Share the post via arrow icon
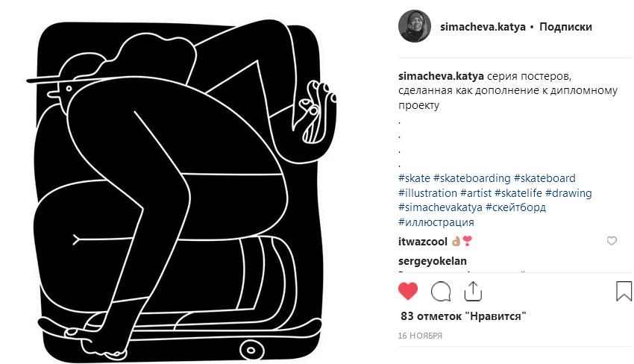This screenshot has width=634, height=364. pyautogui.click(x=473, y=291)
